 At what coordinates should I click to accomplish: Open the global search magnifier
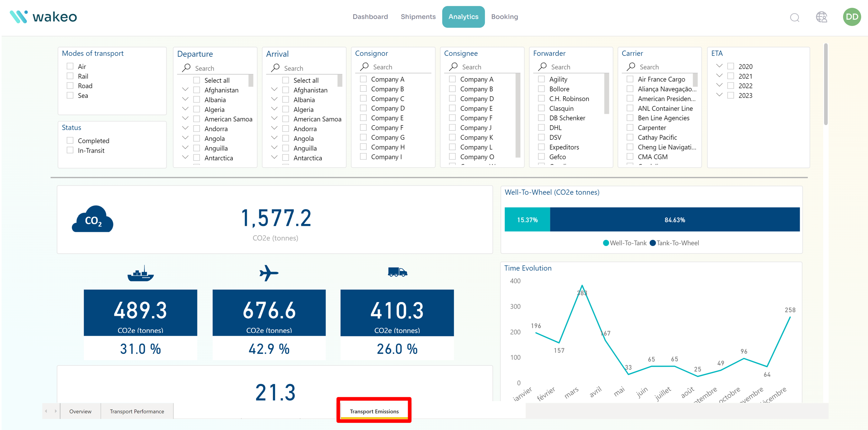coord(795,18)
